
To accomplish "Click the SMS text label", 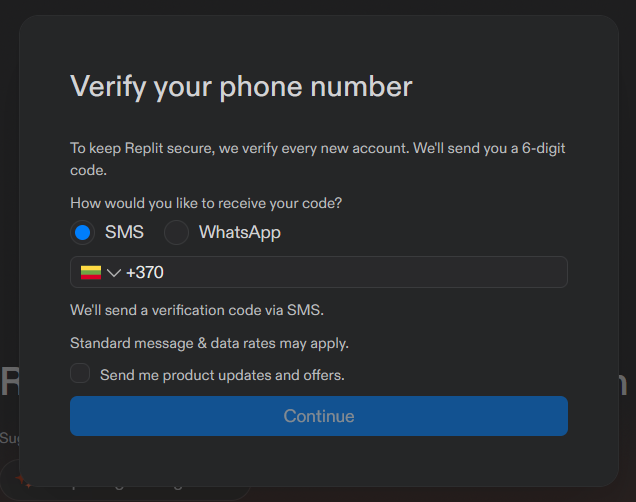I will click(124, 232).
